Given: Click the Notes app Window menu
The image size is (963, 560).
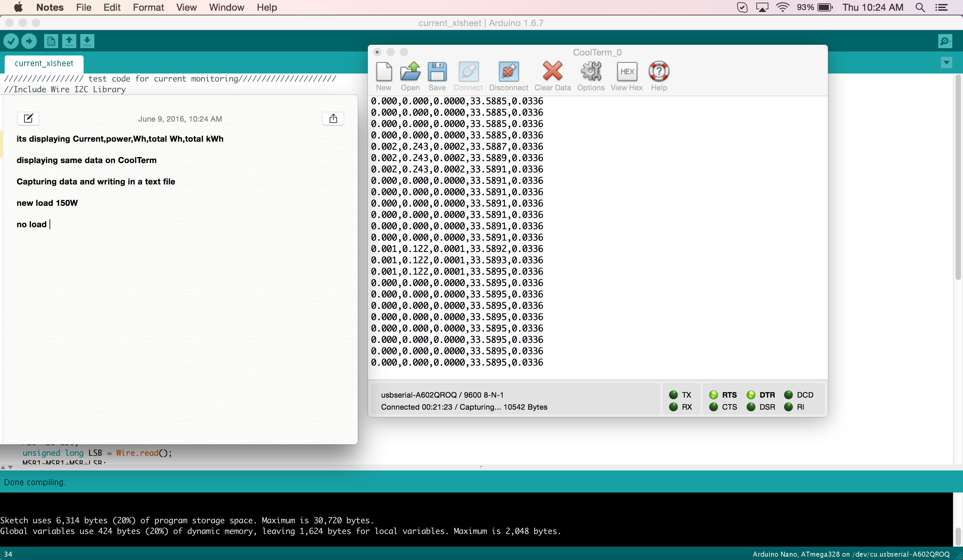Looking at the screenshot, I should tap(226, 7).
